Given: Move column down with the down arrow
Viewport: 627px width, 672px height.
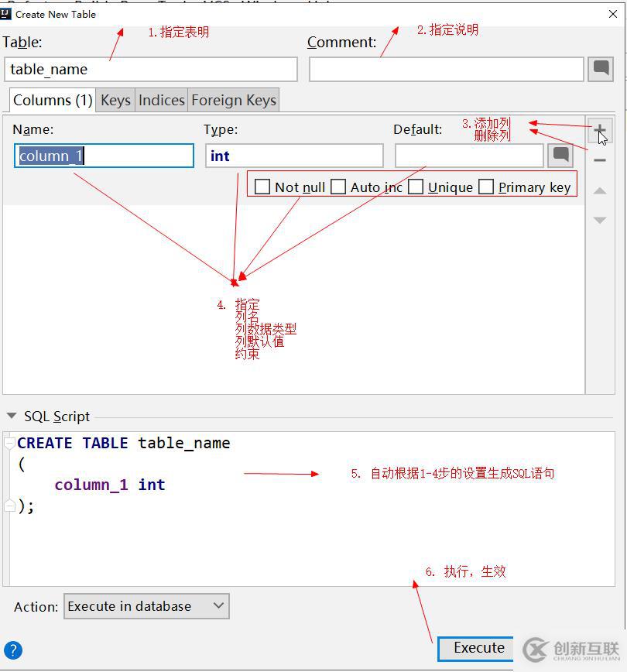Looking at the screenshot, I should point(600,221).
